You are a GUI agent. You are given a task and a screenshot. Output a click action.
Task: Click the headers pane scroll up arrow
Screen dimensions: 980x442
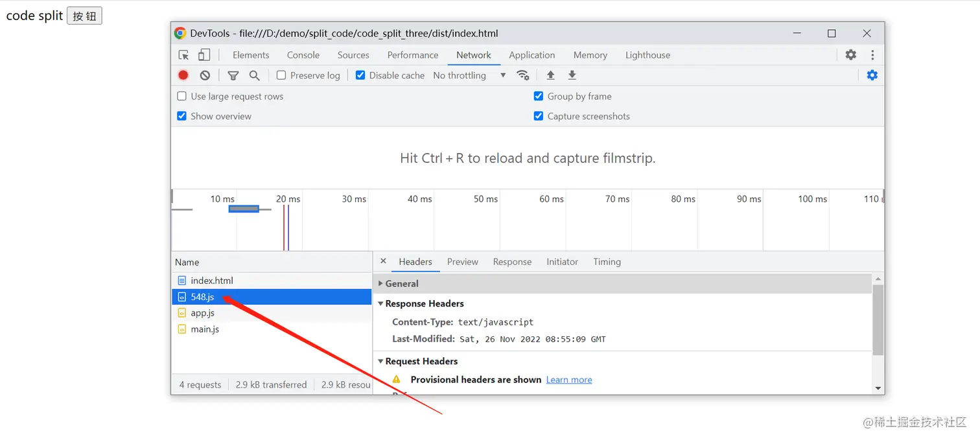(878, 279)
